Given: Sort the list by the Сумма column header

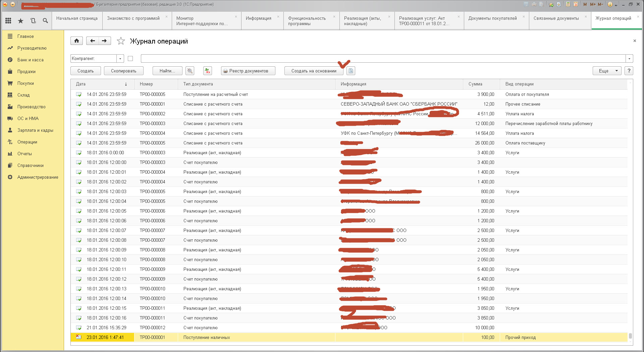Looking at the screenshot, I should 475,84.
